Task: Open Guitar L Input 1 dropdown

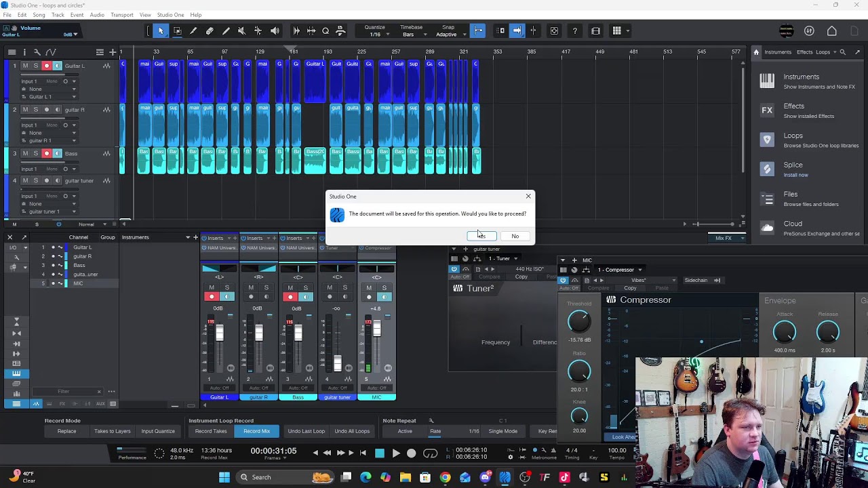Action: tap(74, 81)
